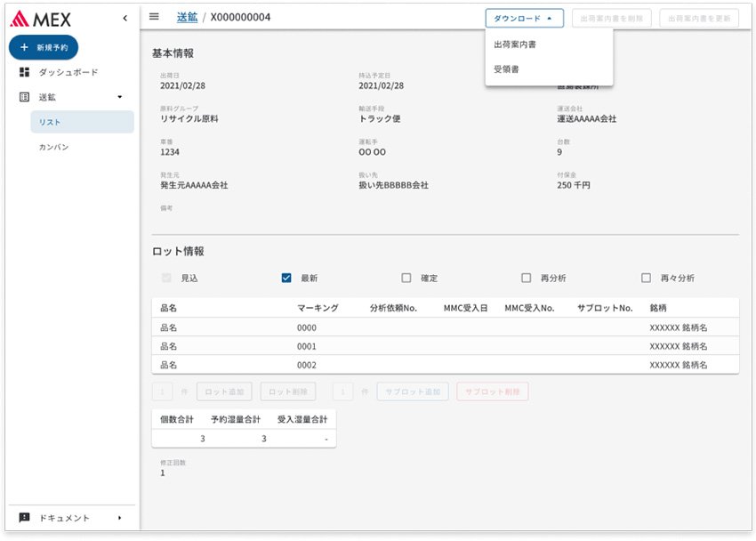
Task: Click the 出荷案内書を更新 button
Action: point(699,19)
